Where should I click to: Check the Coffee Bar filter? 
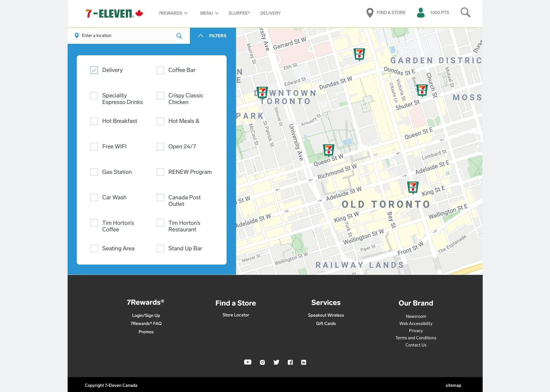pyautogui.click(x=160, y=70)
